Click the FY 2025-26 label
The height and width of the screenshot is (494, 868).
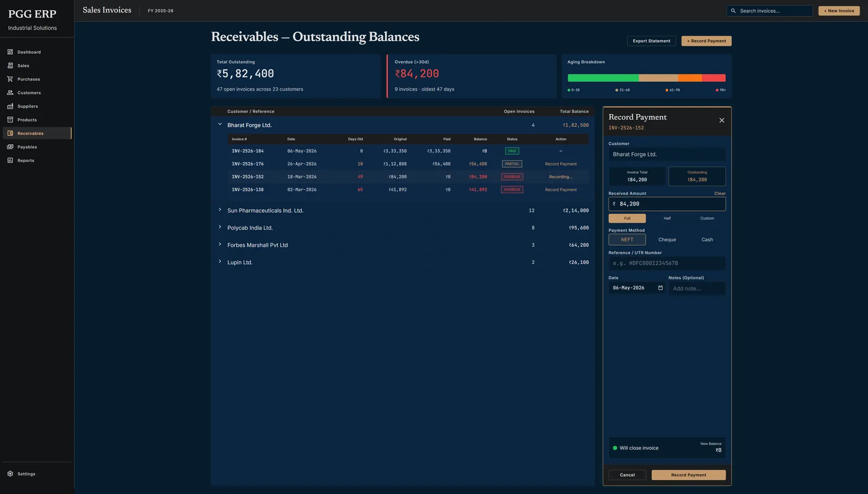161,11
